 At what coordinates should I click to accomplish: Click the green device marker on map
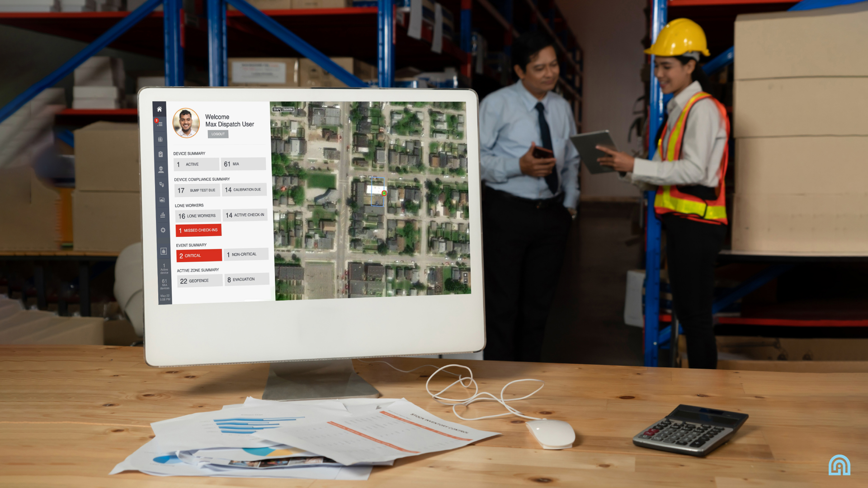pyautogui.click(x=384, y=193)
